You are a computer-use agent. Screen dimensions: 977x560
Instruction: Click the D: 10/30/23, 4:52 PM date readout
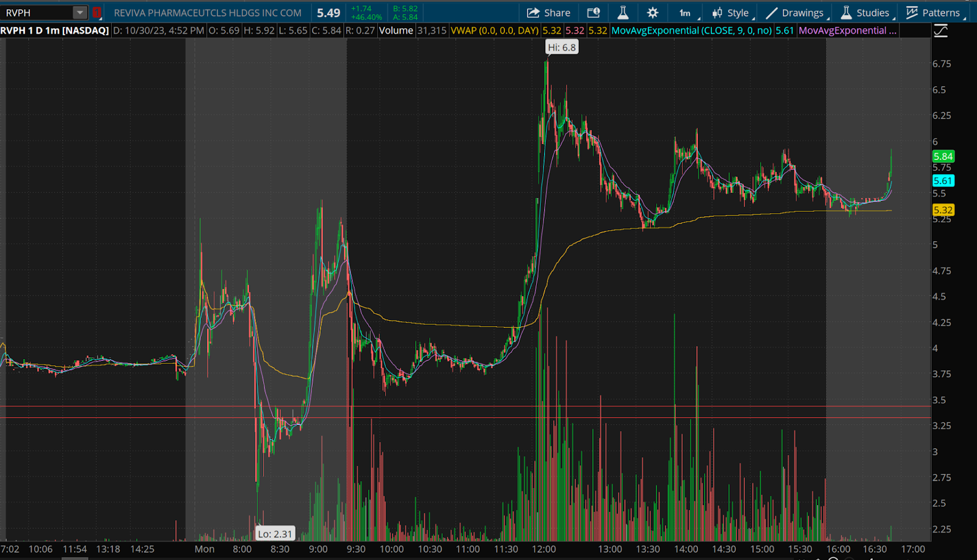pos(159,31)
